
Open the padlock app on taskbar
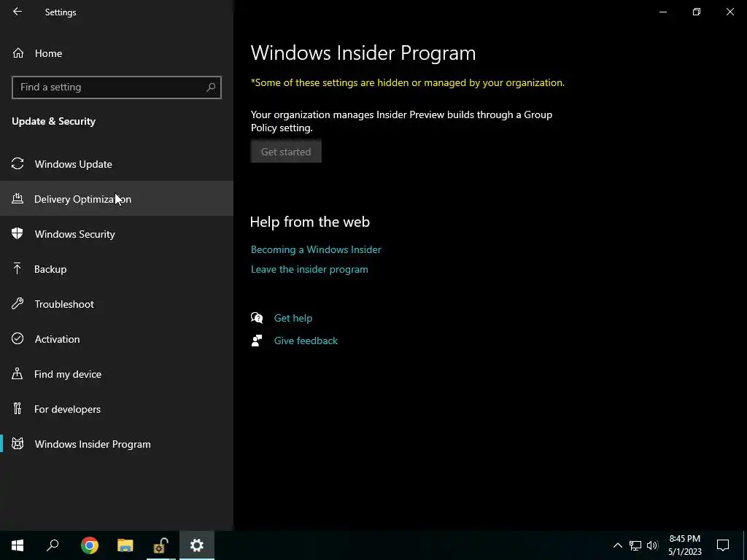[161, 545]
